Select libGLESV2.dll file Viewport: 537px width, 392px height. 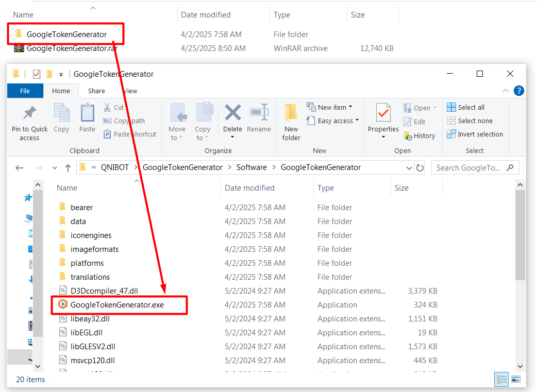(93, 347)
